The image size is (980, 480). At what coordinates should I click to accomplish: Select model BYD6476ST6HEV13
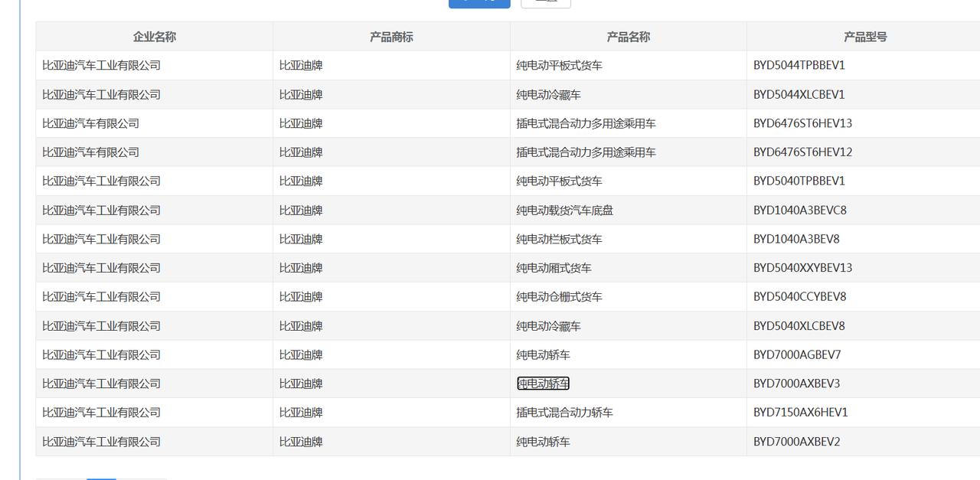click(802, 123)
